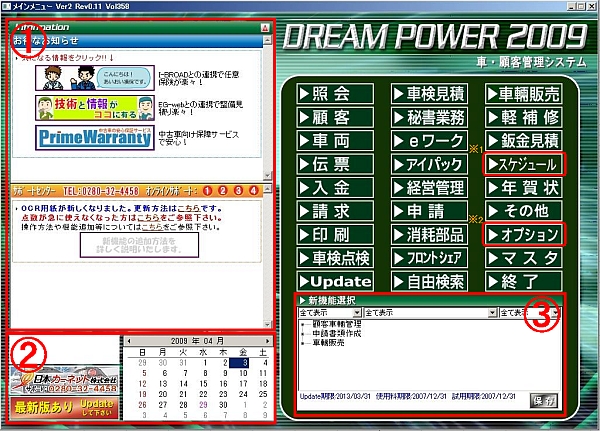Viewport: 600px width, 431px height.
Task: Select April 15 in the calendar
Action: pyautogui.click(x=203, y=384)
